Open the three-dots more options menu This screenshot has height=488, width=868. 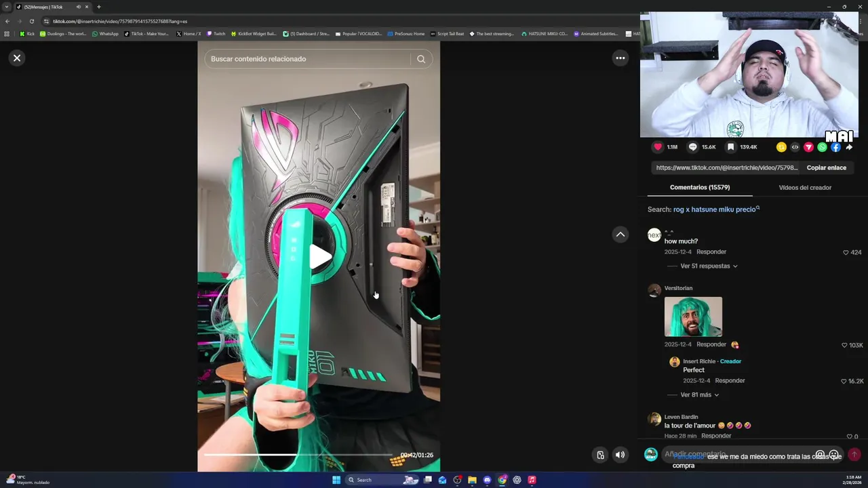[620, 58]
